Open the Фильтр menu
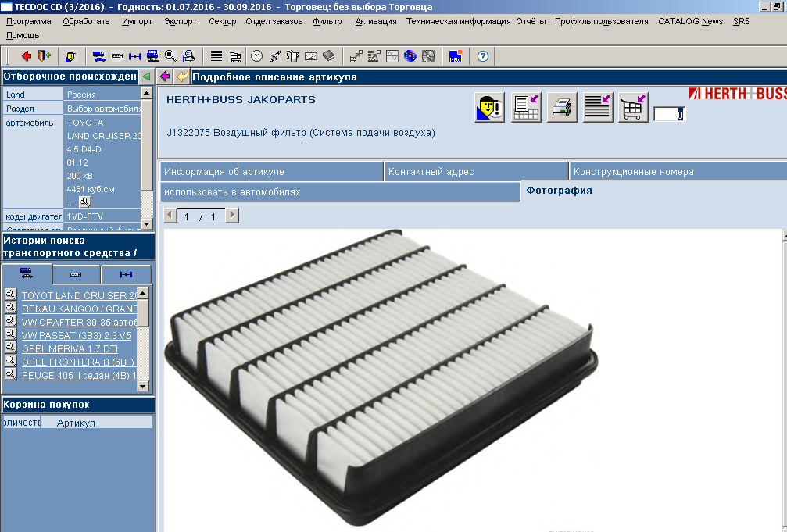787x532 pixels. (327, 21)
